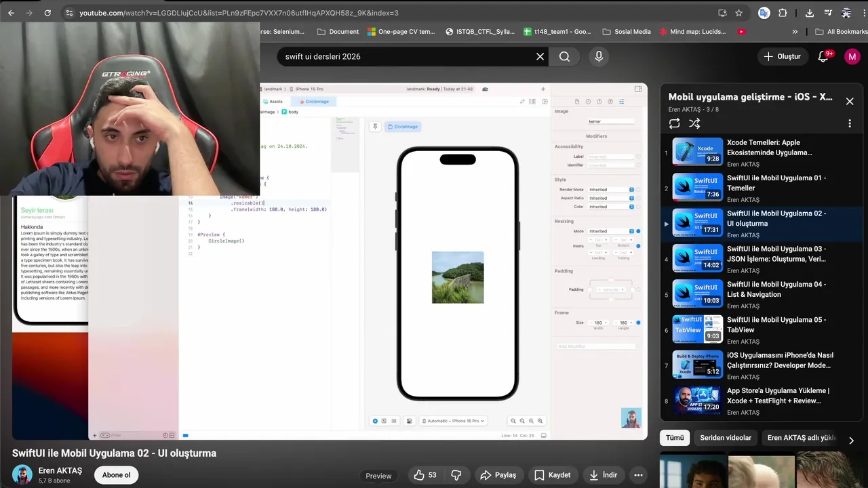Select the Seriden videolar chip

pos(726,438)
